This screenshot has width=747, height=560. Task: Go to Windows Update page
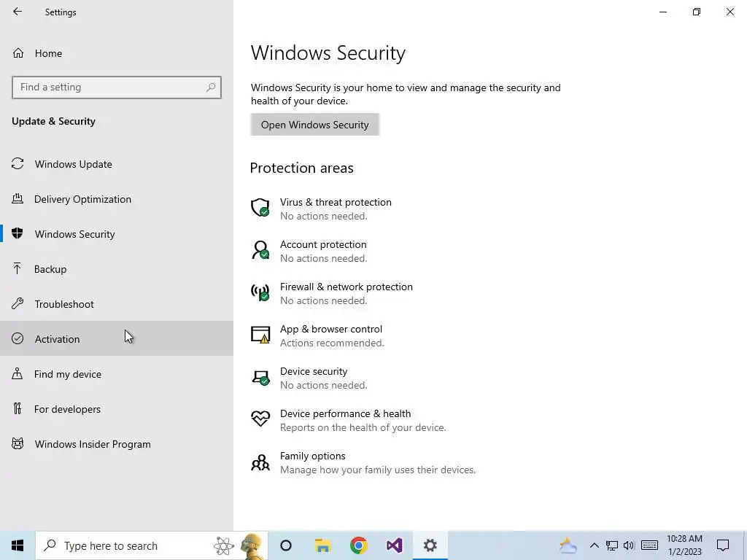(x=117, y=164)
